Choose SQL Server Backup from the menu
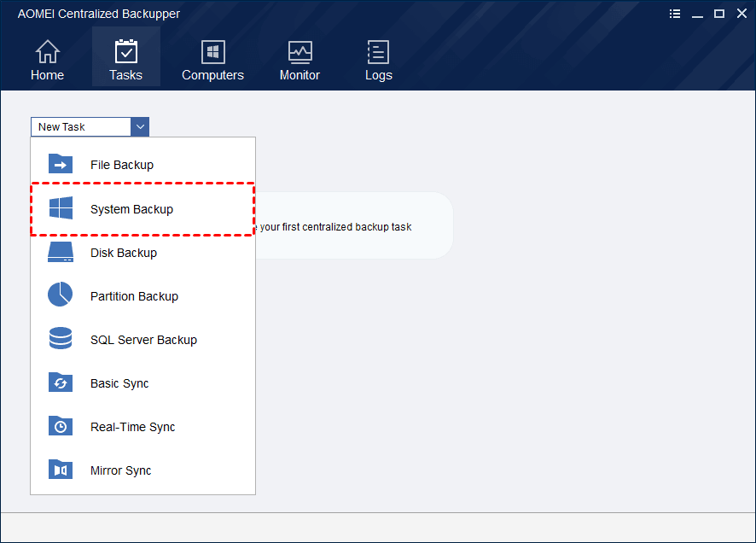756x543 pixels. click(142, 340)
